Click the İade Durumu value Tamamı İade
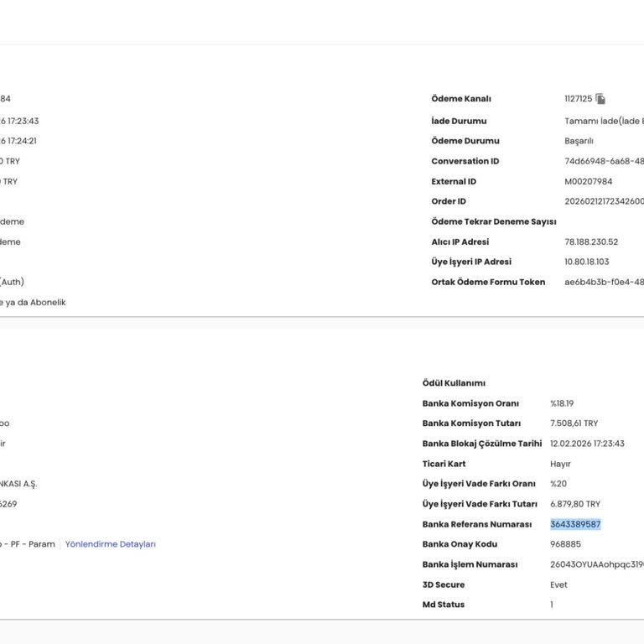 [x=604, y=121]
